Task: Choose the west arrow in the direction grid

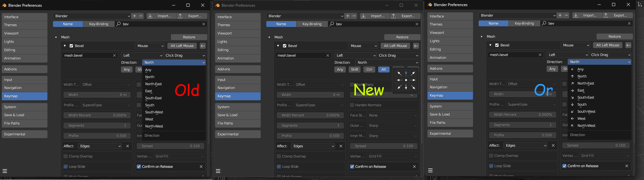Action: click(x=399, y=80)
